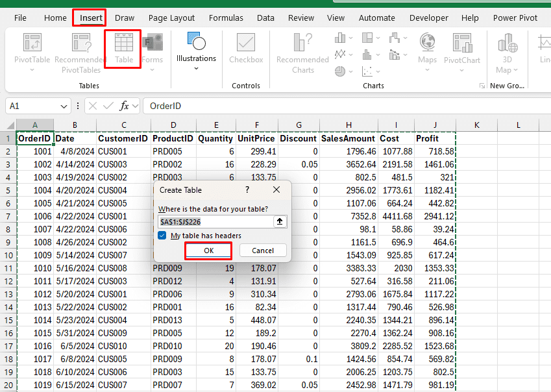This screenshot has height=392, width=551.
Task: Select the column K header
Action: 476,125
